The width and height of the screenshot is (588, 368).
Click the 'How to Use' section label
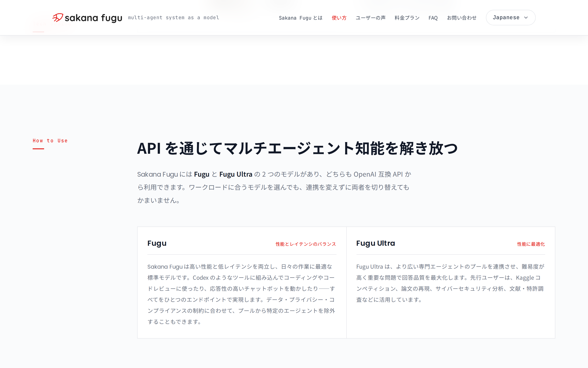pyautogui.click(x=50, y=141)
